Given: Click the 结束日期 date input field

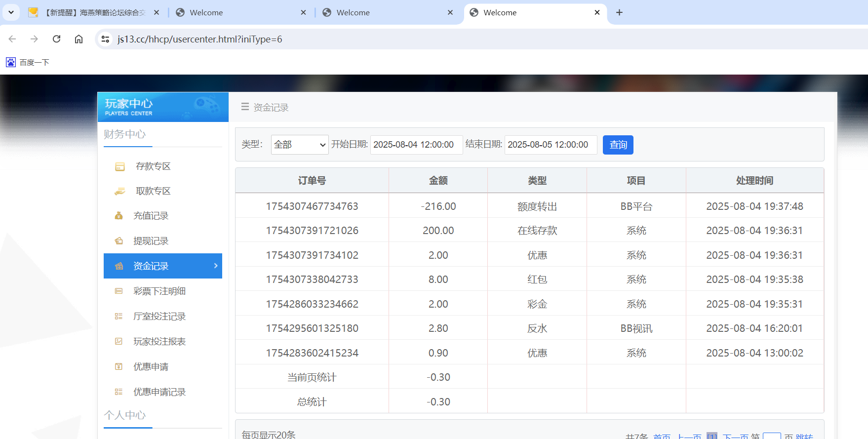Looking at the screenshot, I should point(550,145).
